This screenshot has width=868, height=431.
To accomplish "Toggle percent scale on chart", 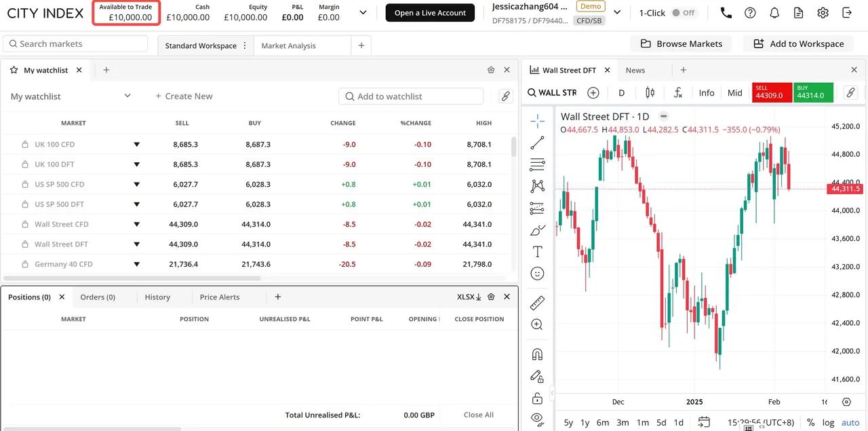I will [x=810, y=422].
